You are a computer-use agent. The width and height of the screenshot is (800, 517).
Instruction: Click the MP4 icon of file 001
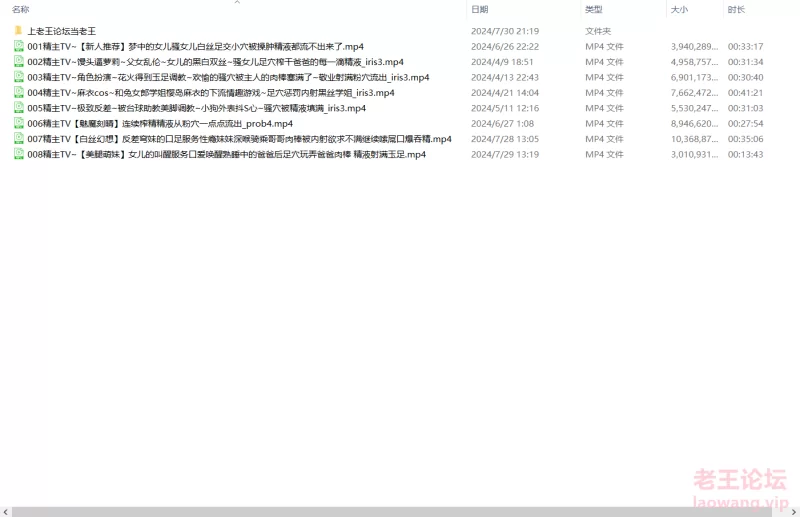[18, 46]
